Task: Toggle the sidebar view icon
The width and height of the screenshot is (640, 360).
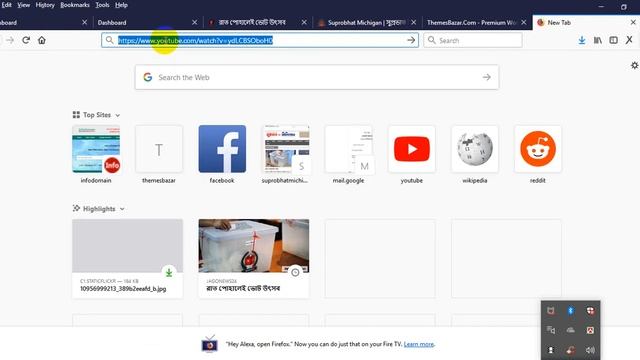Action: pyautogui.click(x=613, y=40)
